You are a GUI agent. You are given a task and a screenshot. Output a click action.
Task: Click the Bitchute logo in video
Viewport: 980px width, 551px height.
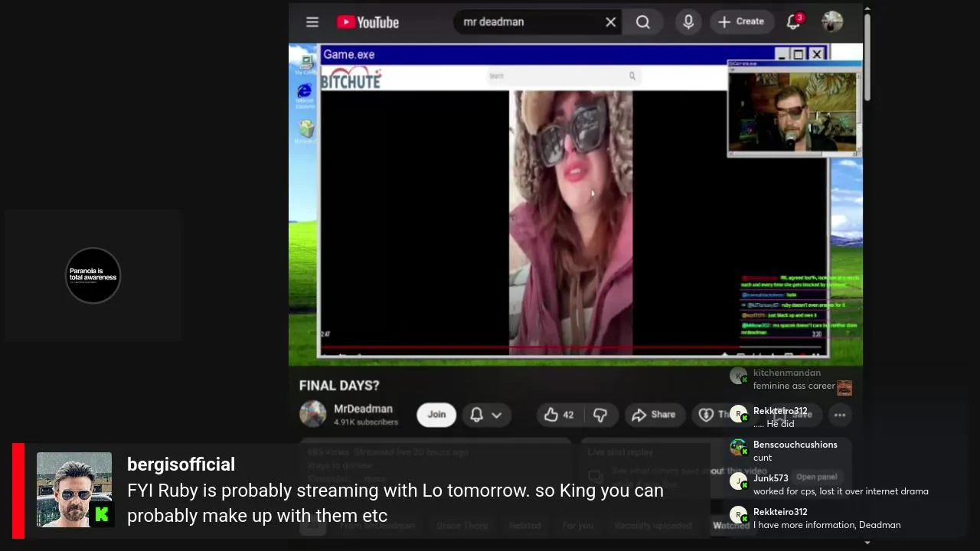351,78
